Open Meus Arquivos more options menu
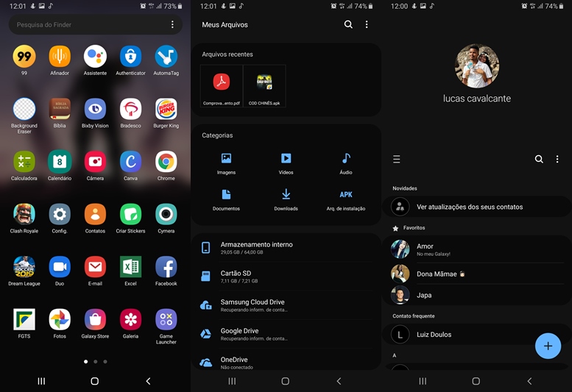Viewport: 572px width, 392px height. coord(367,24)
